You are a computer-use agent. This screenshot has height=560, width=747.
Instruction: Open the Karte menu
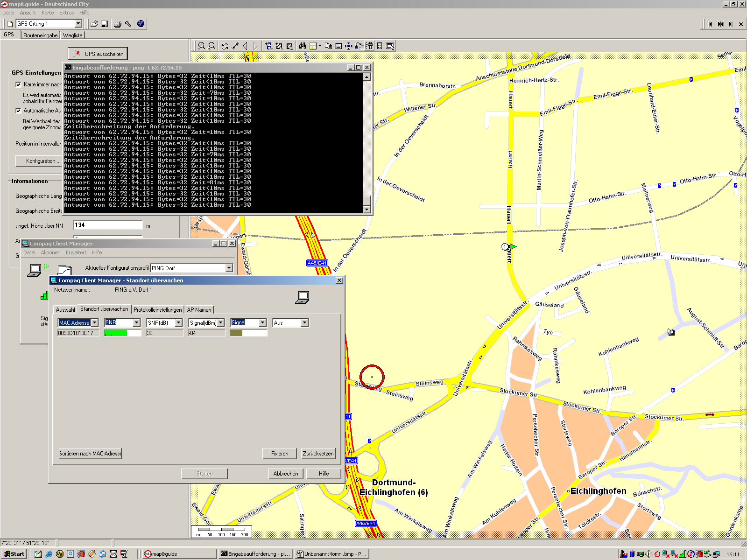pyautogui.click(x=48, y=13)
